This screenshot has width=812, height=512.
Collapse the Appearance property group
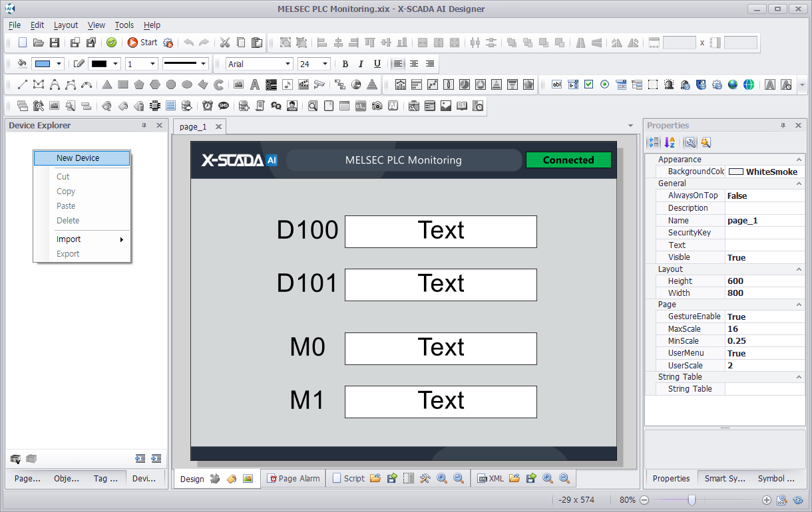(799, 160)
